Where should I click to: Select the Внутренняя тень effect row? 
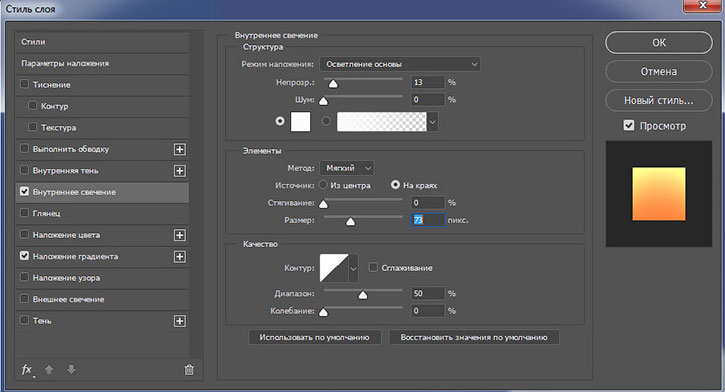(102, 171)
